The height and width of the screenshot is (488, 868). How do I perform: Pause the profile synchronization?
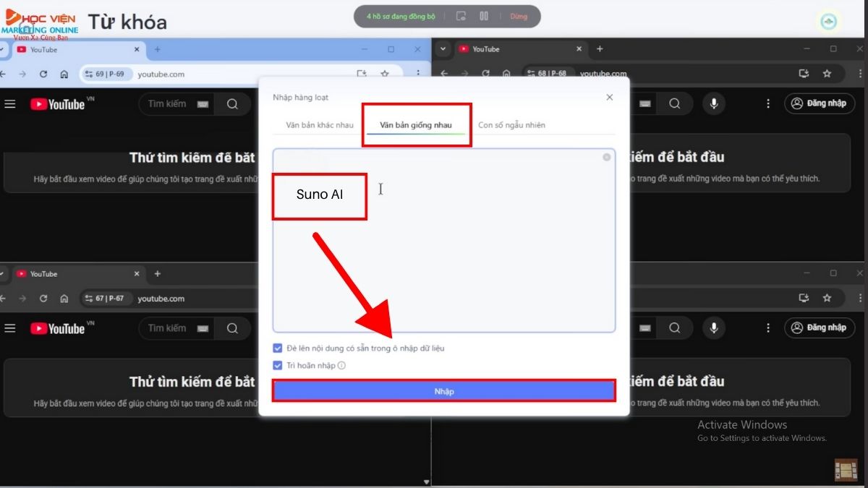[x=483, y=16]
